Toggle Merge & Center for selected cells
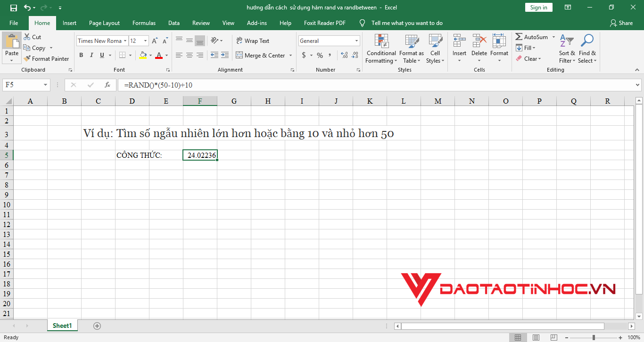This screenshot has height=342, width=644. click(x=261, y=55)
